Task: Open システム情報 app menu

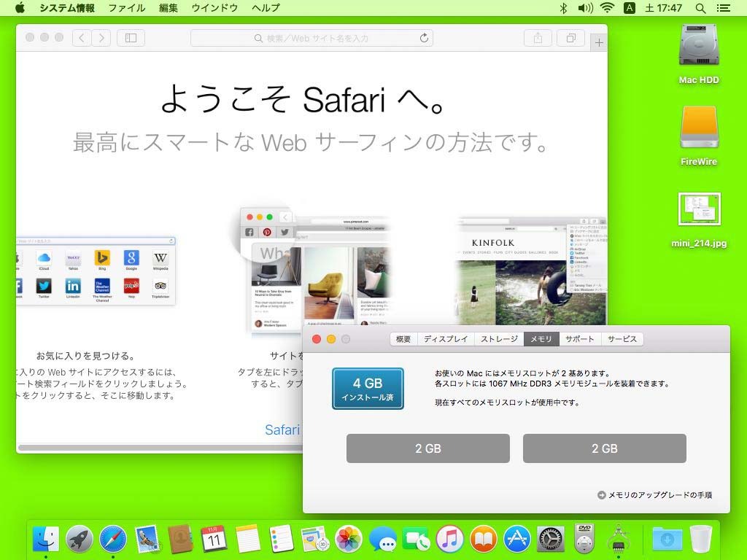Action: [x=66, y=8]
